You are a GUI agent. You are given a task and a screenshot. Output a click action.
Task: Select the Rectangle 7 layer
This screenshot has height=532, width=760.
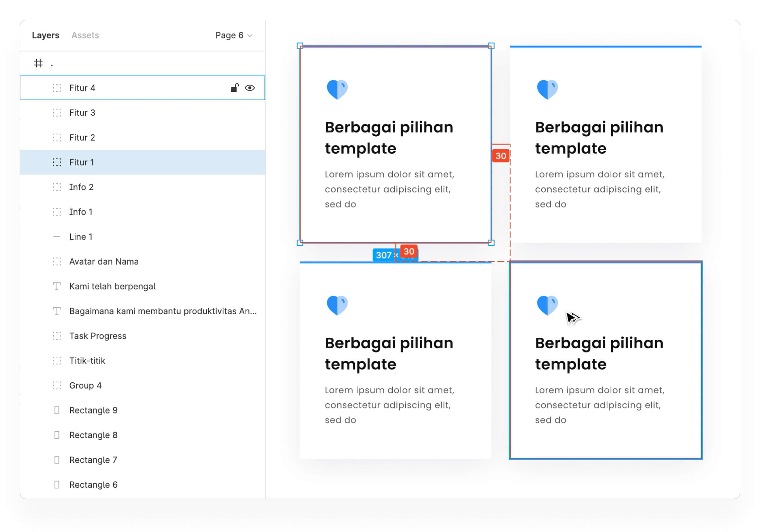point(93,460)
